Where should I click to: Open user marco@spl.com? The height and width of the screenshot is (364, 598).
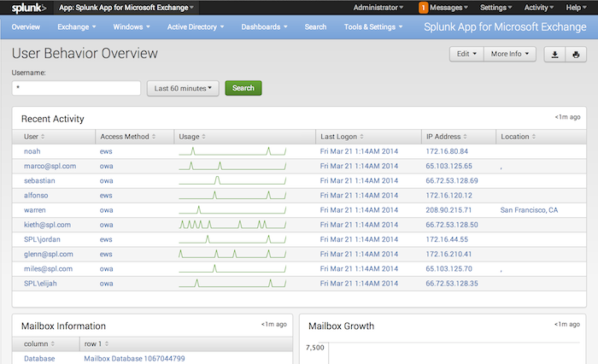tap(50, 166)
